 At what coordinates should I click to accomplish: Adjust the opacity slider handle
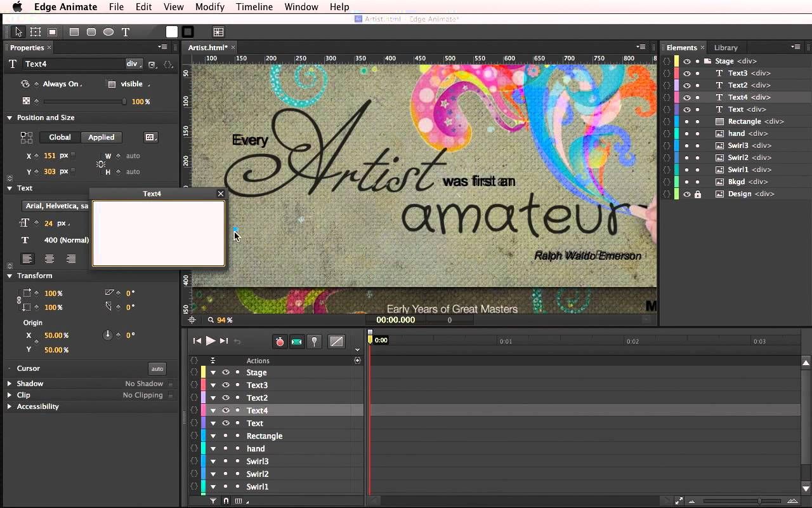click(124, 102)
